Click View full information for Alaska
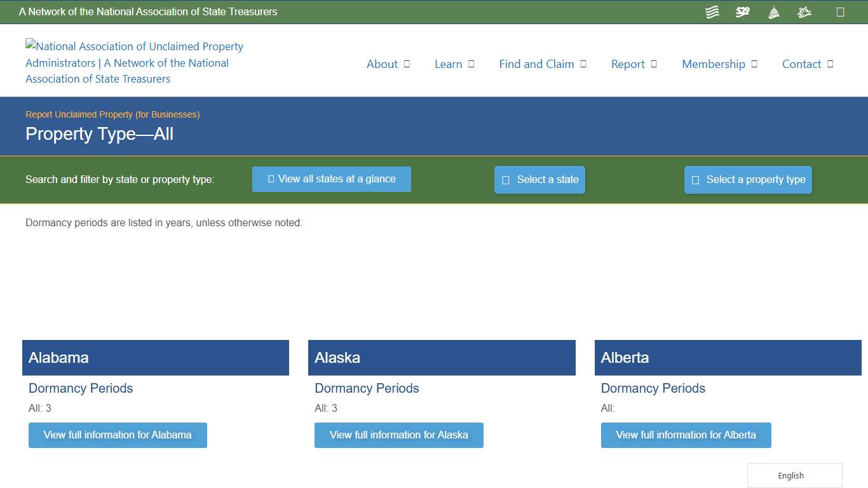 click(398, 435)
